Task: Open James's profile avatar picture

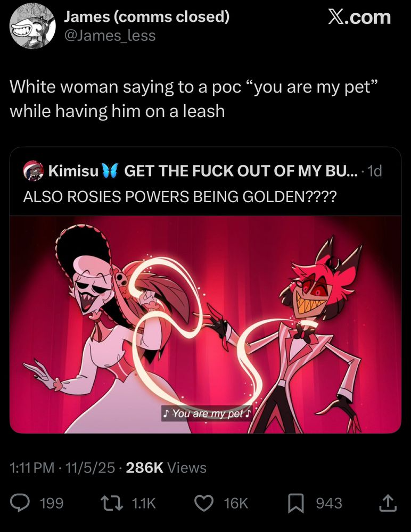Action: pyautogui.click(x=32, y=26)
